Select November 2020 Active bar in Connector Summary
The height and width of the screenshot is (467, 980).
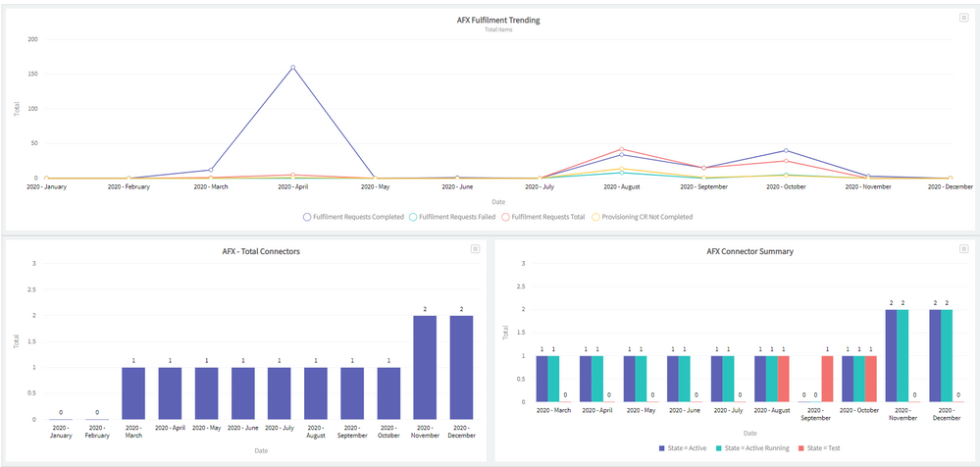point(893,355)
